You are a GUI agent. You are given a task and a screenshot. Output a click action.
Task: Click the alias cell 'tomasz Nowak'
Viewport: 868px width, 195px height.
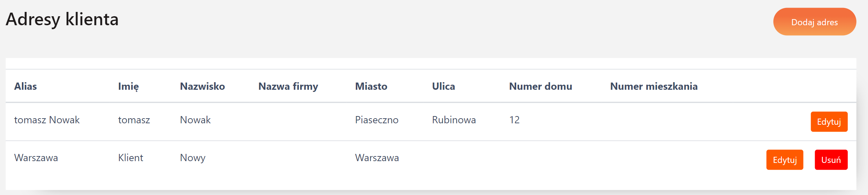tap(47, 120)
